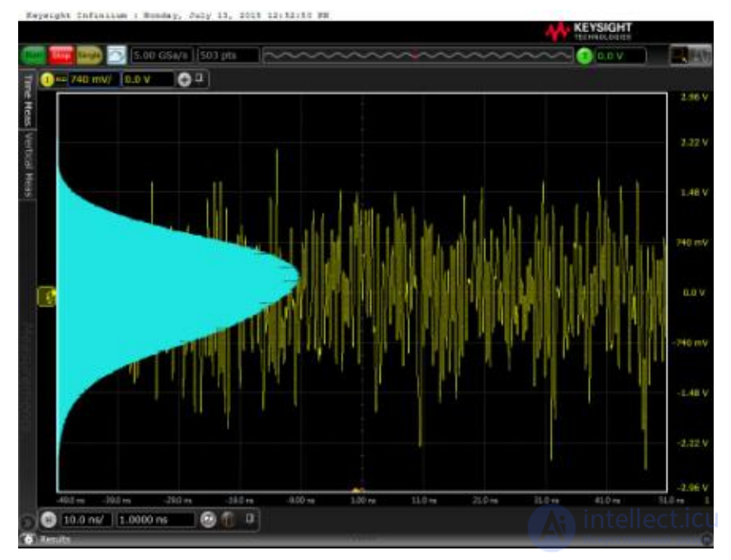Click the -19.0 ns time axis label
The height and width of the screenshot is (560, 731).
tap(240, 501)
